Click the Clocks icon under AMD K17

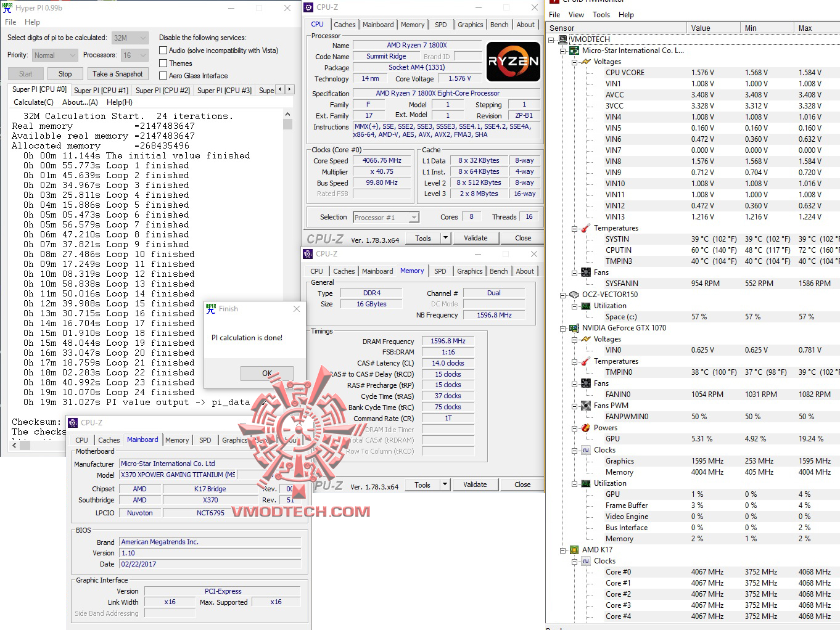click(x=585, y=560)
